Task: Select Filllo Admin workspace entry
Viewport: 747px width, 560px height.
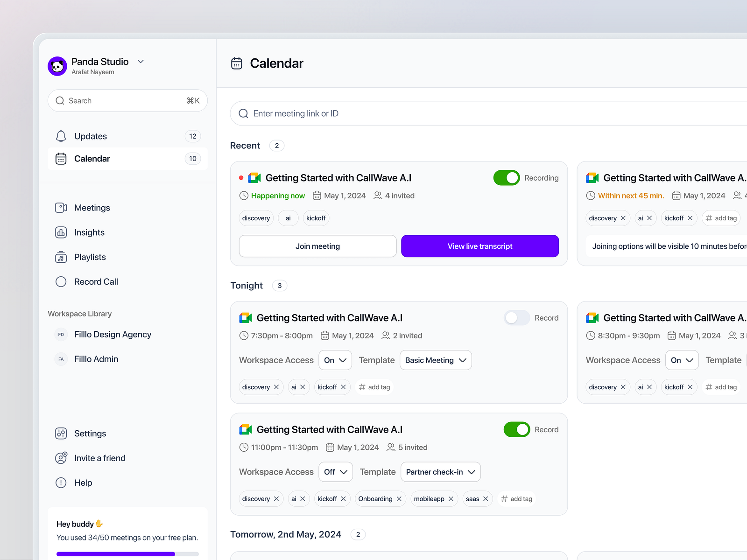Action: pos(96,359)
